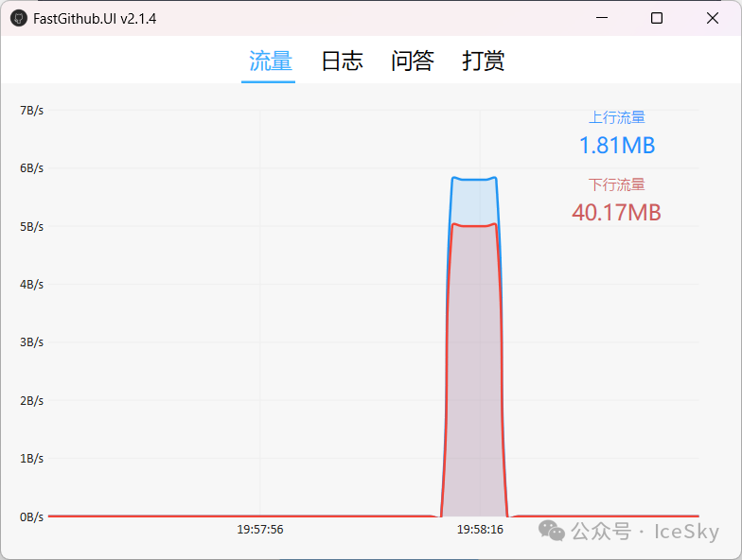Open the 日志 tab

343,61
